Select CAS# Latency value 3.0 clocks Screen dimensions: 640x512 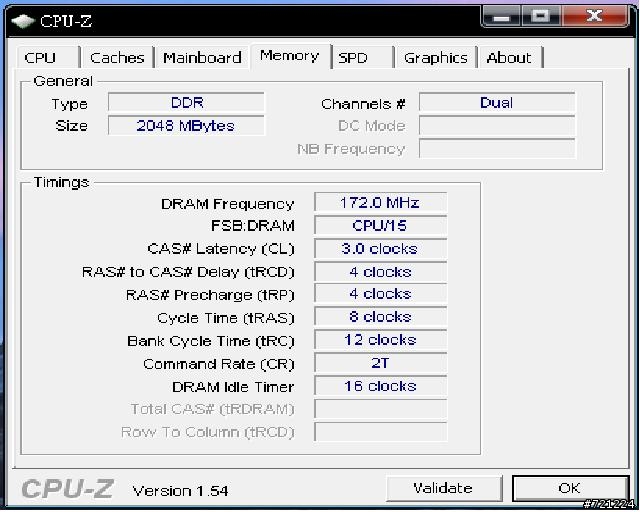380,249
